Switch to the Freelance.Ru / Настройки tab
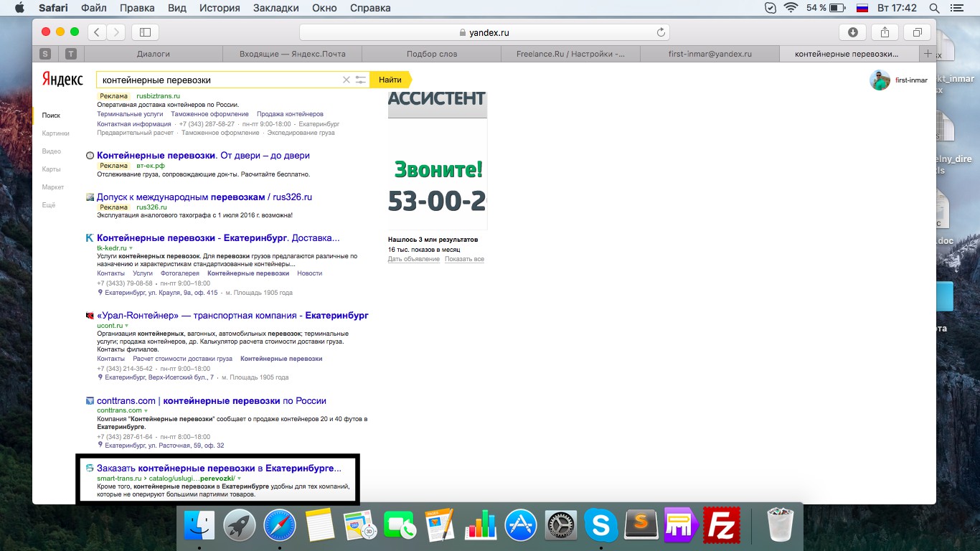The height and width of the screenshot is (551, 980). (x=570, y=54)
